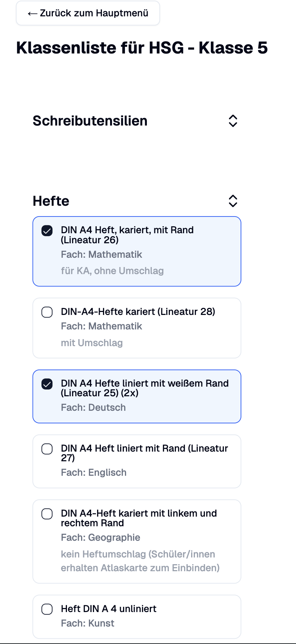Collapse the Hefte section heading
The height and width of the screenshot is (644, 296).
coord(51,201)
